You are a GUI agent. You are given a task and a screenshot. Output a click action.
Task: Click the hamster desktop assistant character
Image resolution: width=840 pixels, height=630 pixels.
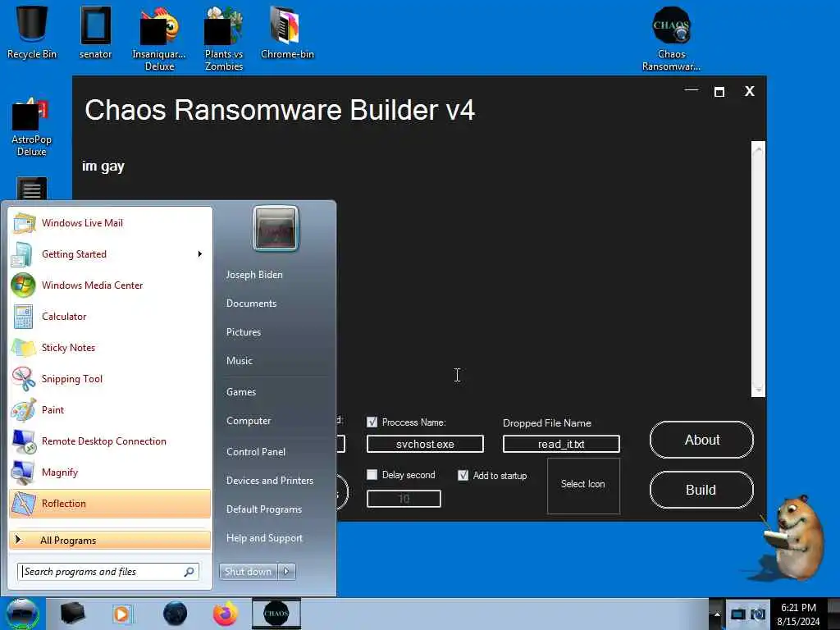click(x=792, y=538)
